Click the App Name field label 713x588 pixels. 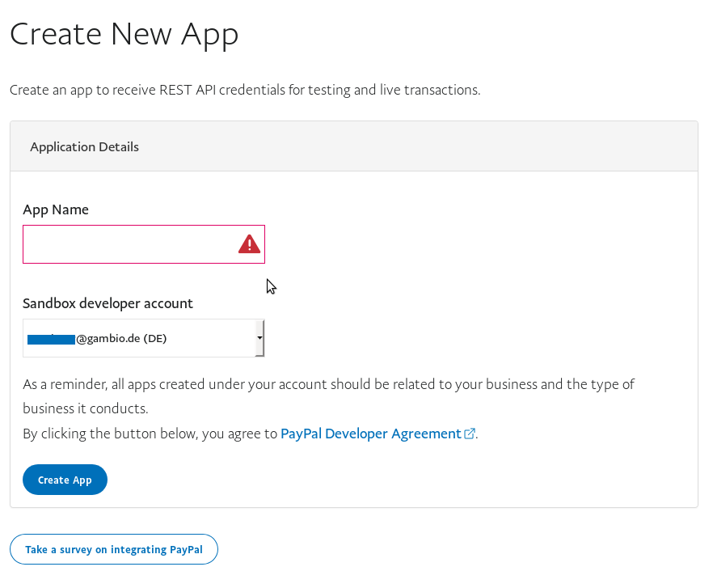click(x=56, y=209)
